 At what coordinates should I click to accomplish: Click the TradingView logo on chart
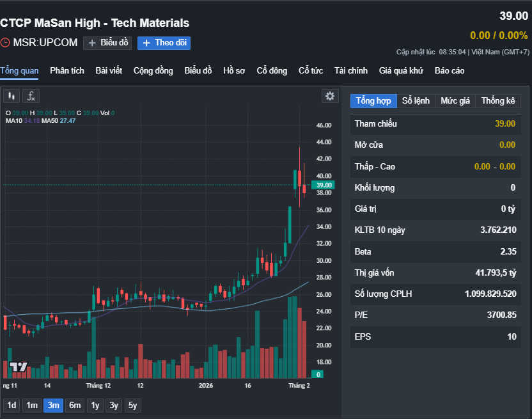point(19,367)
